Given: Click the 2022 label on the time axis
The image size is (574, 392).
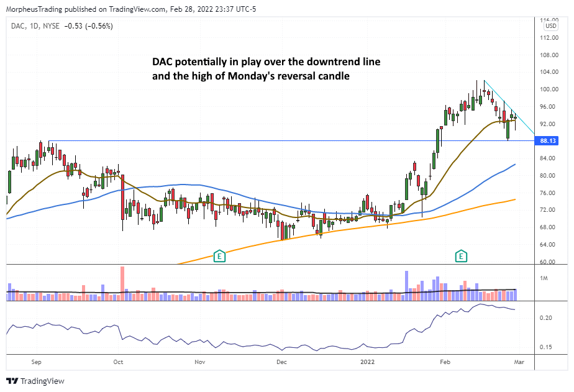Looking at the screenshot, I should tap(367, 362).
